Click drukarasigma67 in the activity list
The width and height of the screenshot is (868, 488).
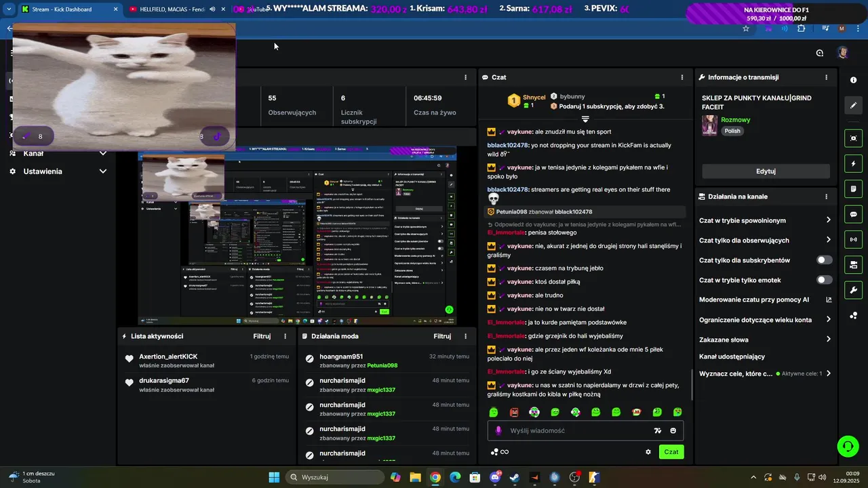point(164,381)
